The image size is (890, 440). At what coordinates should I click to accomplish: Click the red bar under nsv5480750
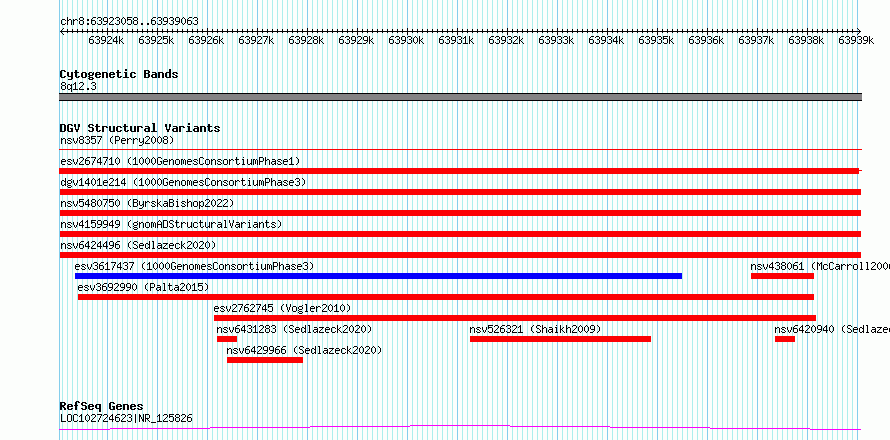[x=460, y=213]
